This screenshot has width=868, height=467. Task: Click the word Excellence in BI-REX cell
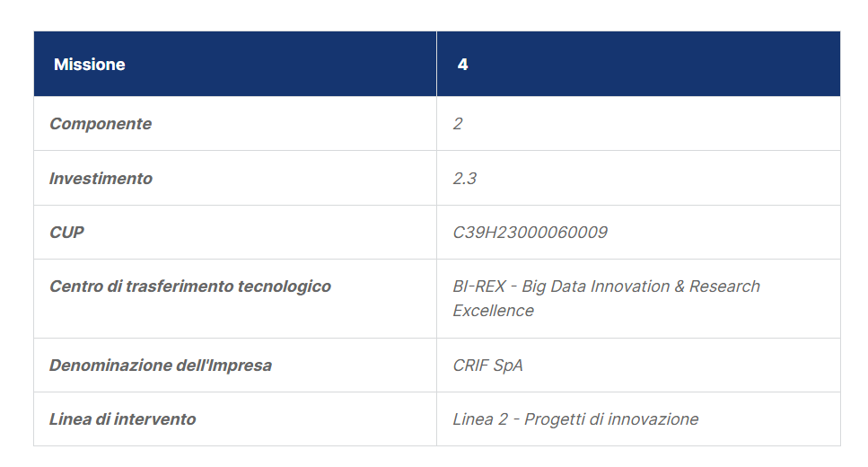[493, 311]
